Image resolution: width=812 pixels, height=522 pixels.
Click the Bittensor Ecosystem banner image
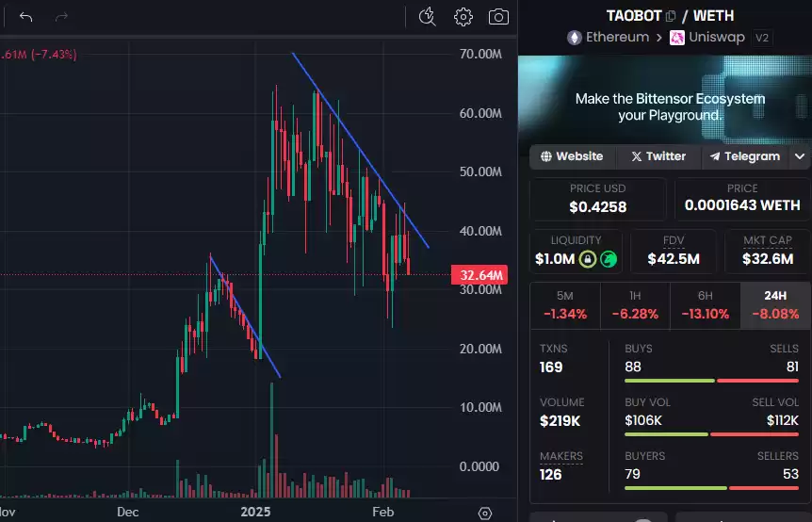tap(665, 100)
